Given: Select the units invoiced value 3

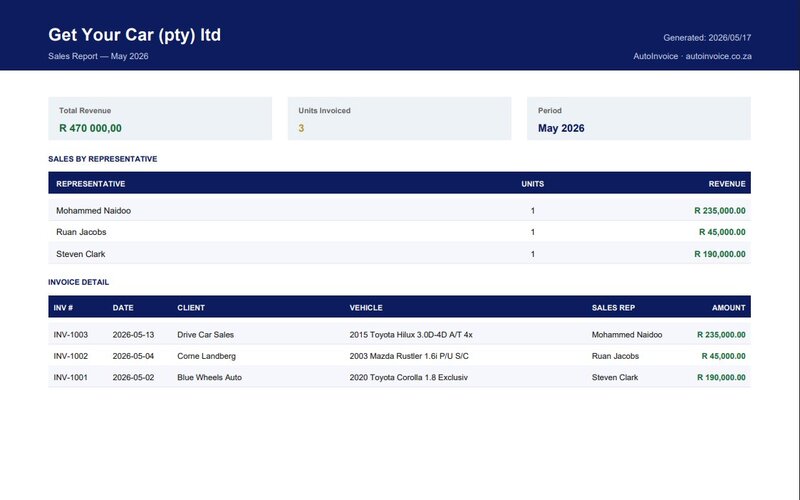Looking at the screenshot, I should [301, 128].
